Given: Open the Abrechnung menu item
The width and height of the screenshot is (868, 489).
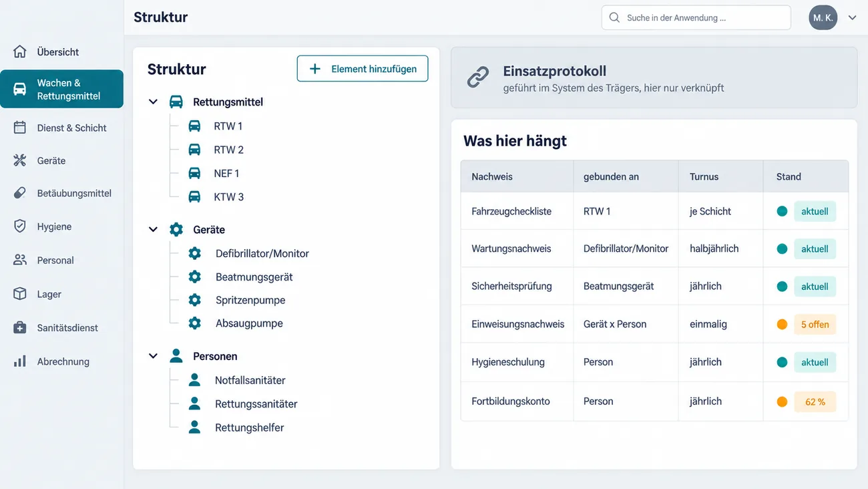Looking at the screenshot, I should pos(61,361).
